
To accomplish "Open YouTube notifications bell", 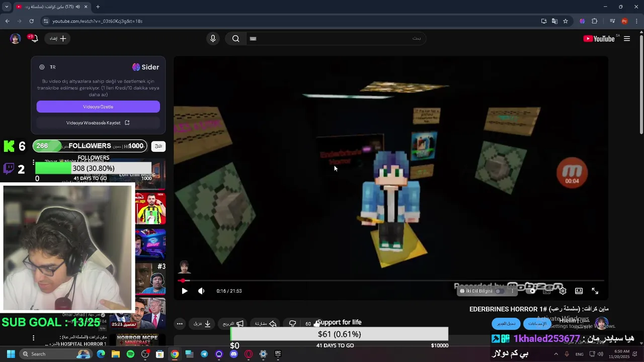I will click(34, 39).
